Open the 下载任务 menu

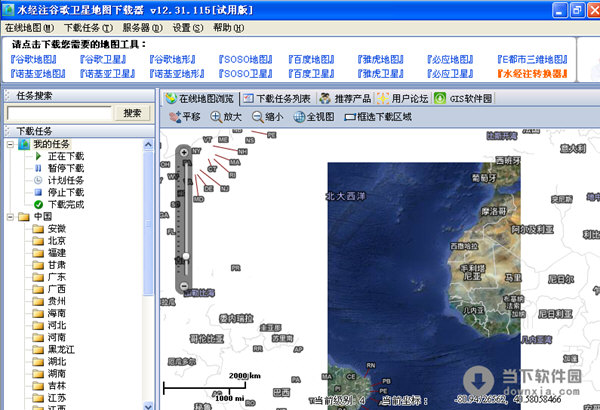tap(88, 28)
